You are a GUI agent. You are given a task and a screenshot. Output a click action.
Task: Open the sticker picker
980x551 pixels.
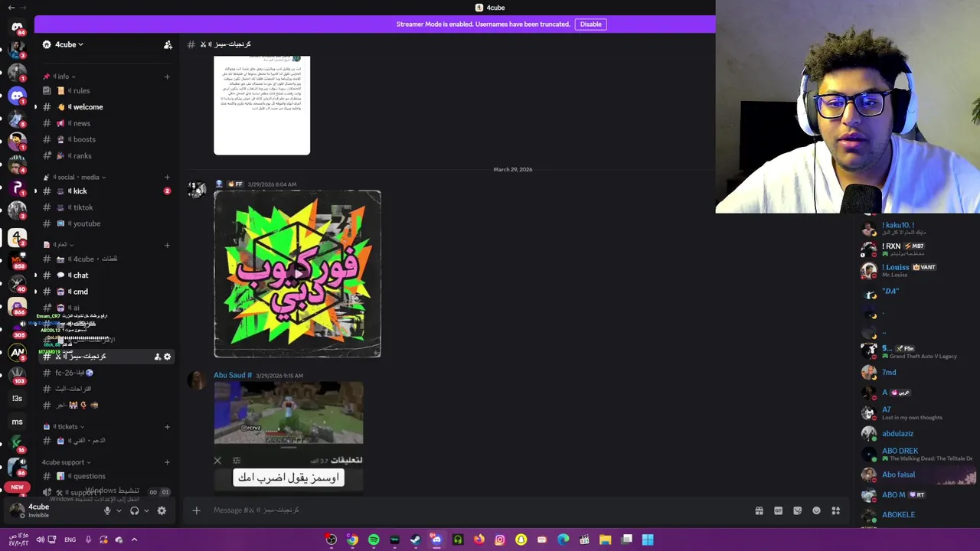coord(797,510)
